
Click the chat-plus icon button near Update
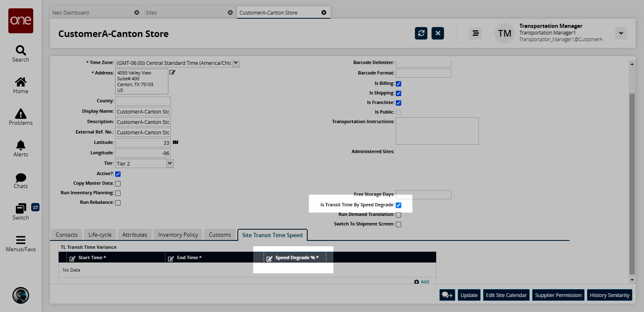[x=448, y=295]
